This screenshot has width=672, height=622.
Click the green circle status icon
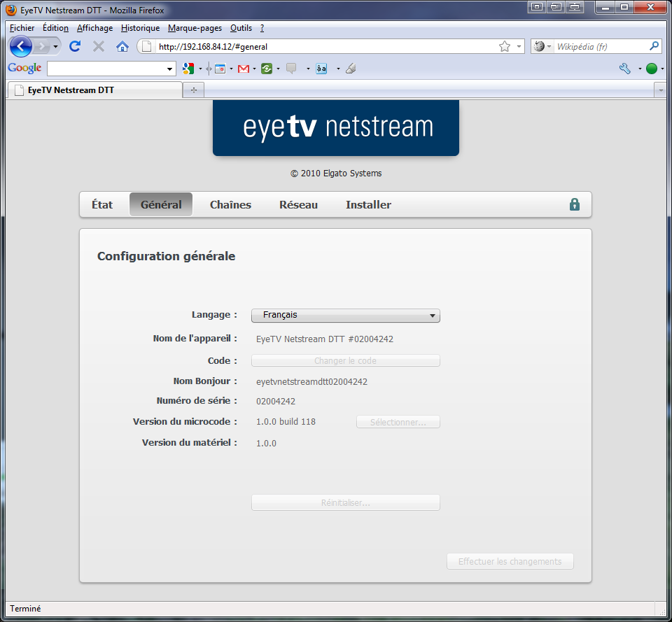tap(652, 69)
